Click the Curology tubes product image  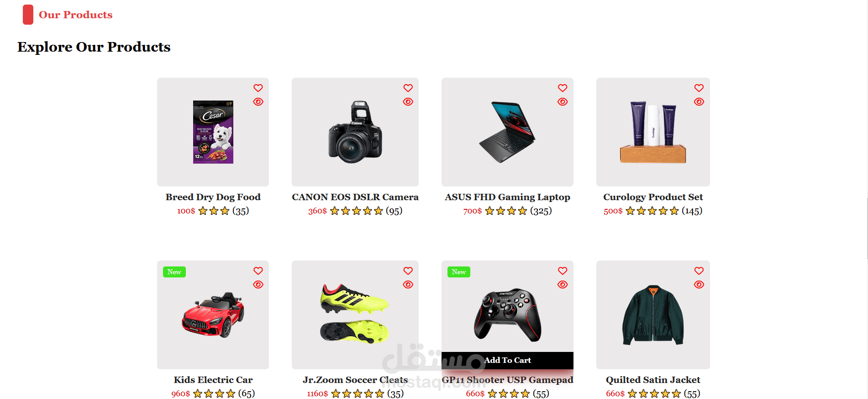[x=653, y=132]
